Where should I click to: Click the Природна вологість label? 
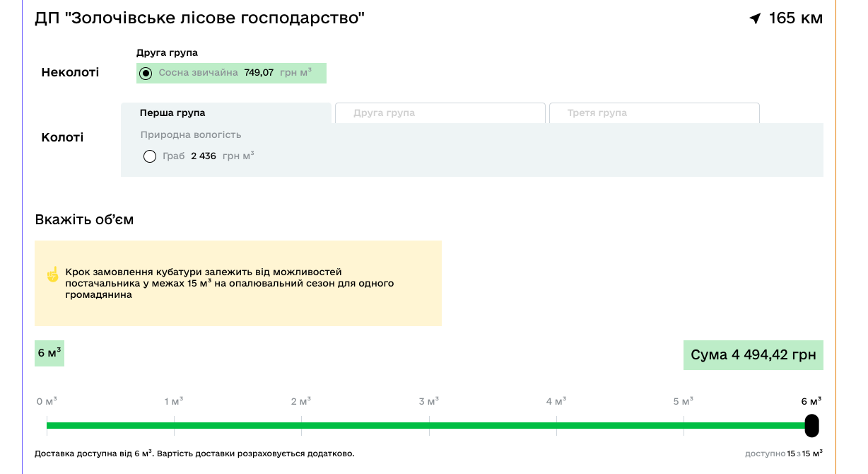tap(191, 135)
